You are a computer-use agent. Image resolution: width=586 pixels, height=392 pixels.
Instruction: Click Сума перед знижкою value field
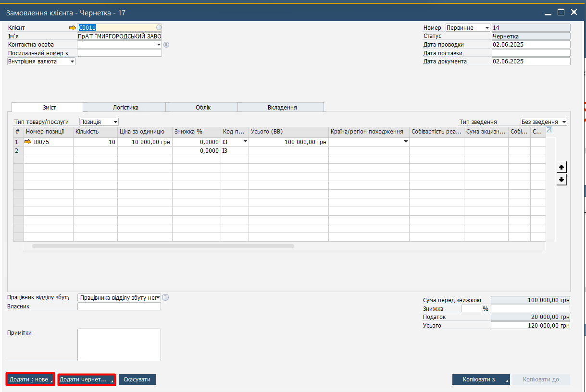tap(531, 300)
